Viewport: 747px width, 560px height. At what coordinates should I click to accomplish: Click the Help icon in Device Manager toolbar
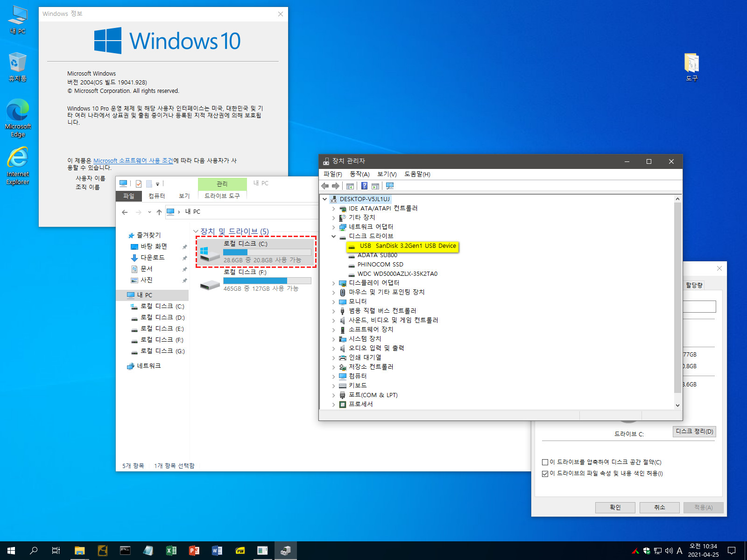(x=364, y=186)
